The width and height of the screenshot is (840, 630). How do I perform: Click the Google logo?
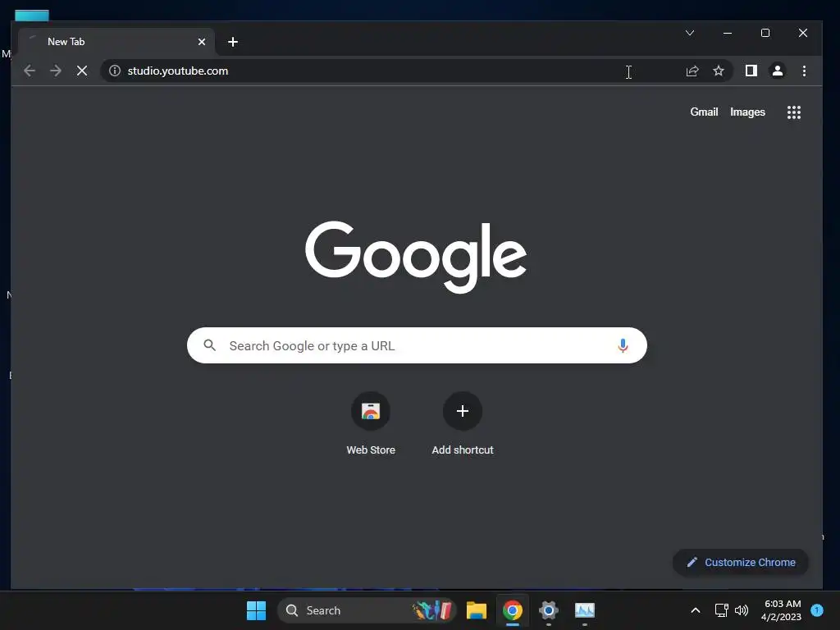point(416,257)
